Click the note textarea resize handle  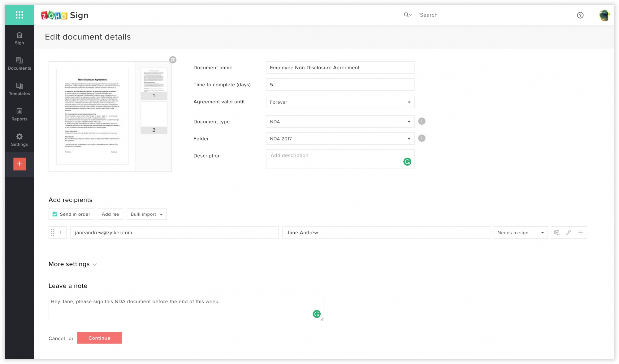(x=322, y=319)
